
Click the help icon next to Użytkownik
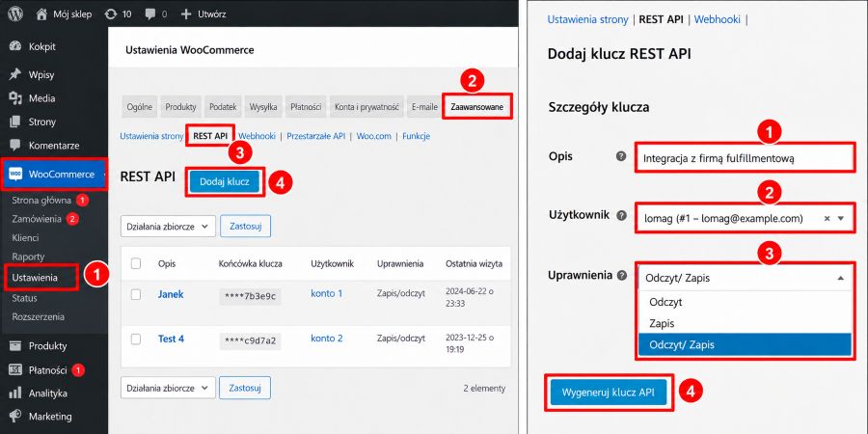(622, 215)
